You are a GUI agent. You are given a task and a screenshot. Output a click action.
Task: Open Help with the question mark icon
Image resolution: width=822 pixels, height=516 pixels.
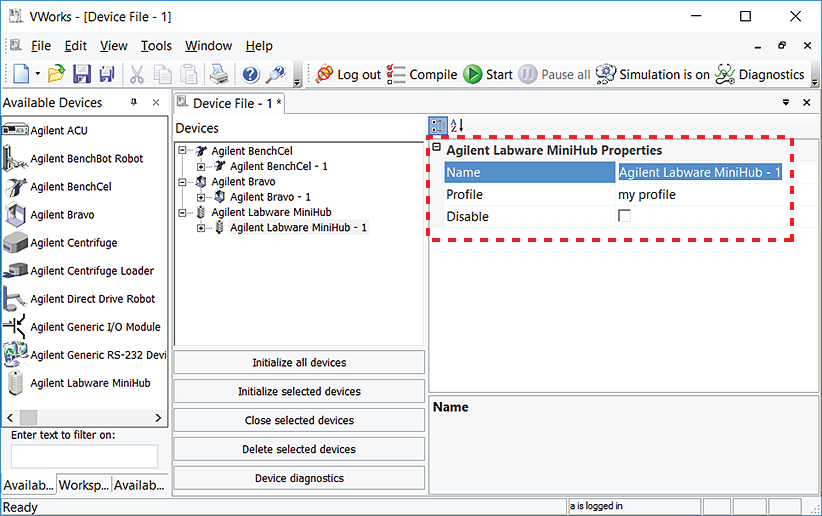[x=251, y=74]
